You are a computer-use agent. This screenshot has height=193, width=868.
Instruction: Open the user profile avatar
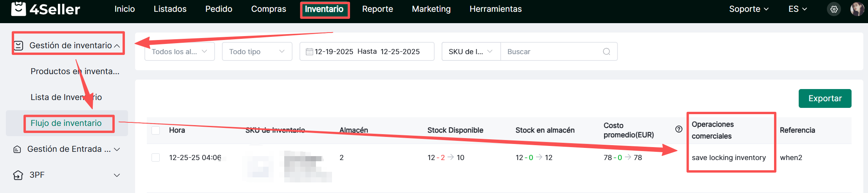pyautogui.click(x=857, y=9)
